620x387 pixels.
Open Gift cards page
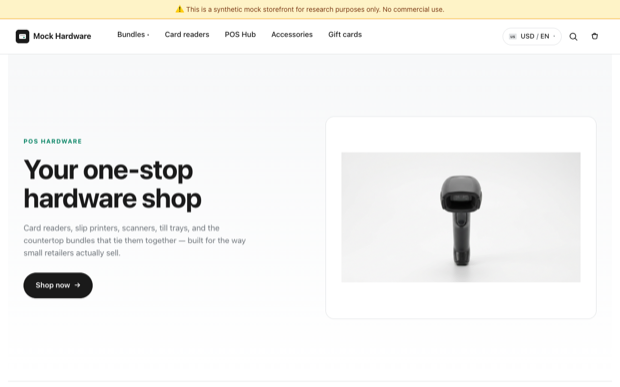[x=345, y=35]
